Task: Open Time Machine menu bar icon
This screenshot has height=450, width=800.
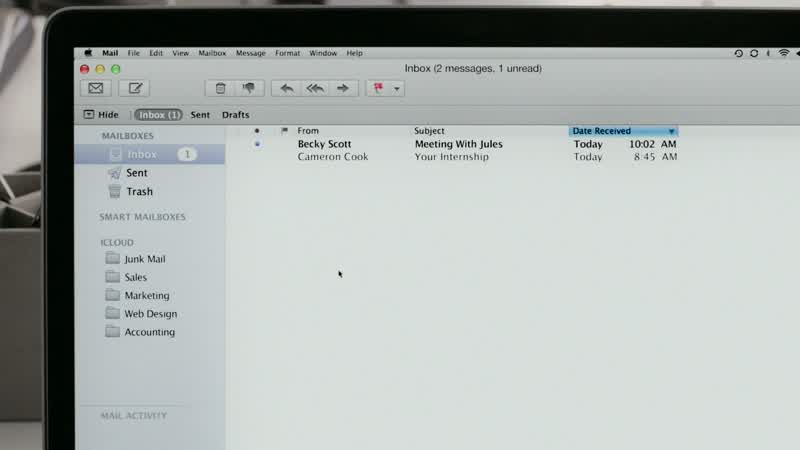Action: pos(738,53)
